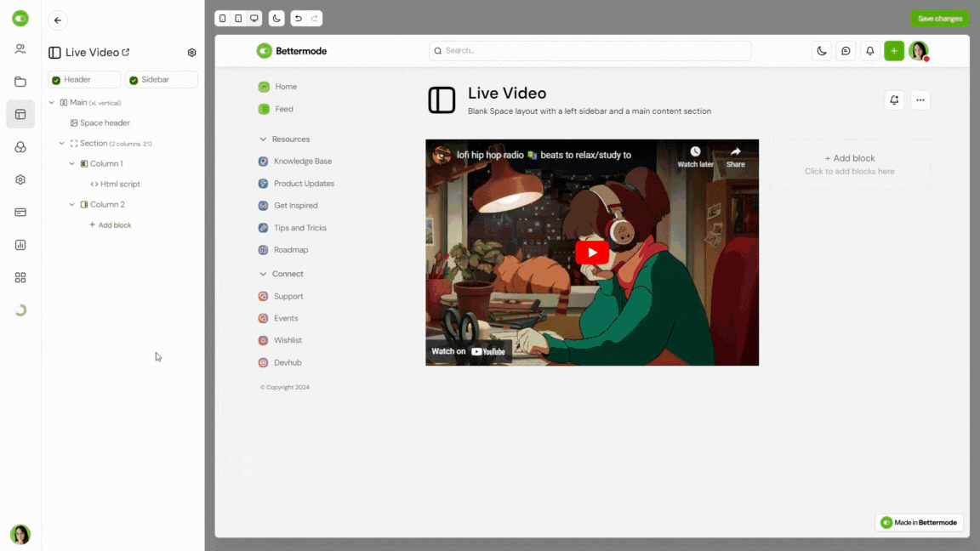
Task: Click Watch on YouTube link
Action: 468,352
